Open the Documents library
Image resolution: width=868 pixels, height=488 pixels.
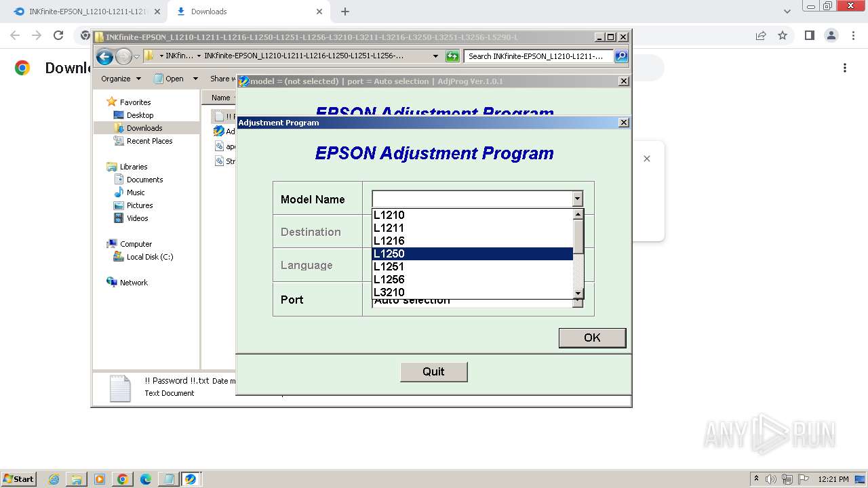144,180
